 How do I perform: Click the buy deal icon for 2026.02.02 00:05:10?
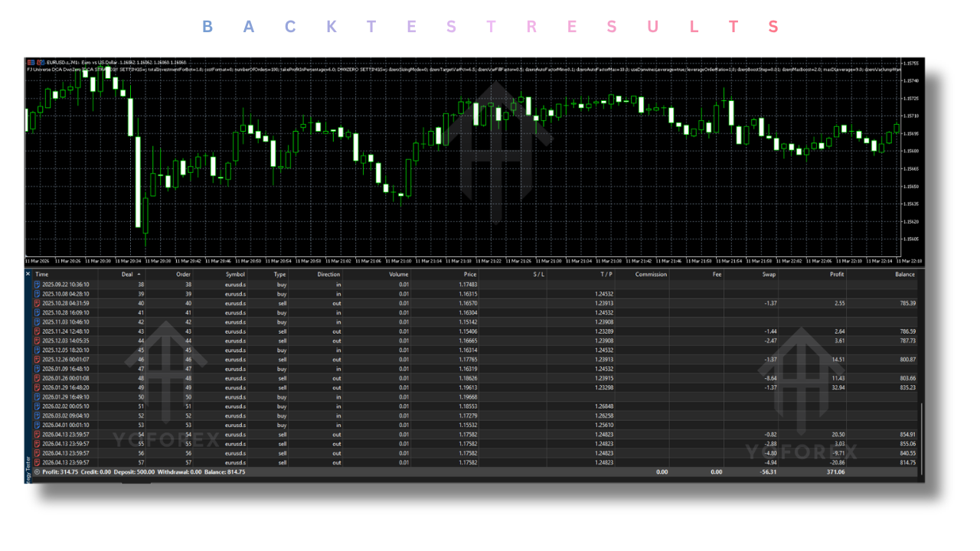pos(37,406)
